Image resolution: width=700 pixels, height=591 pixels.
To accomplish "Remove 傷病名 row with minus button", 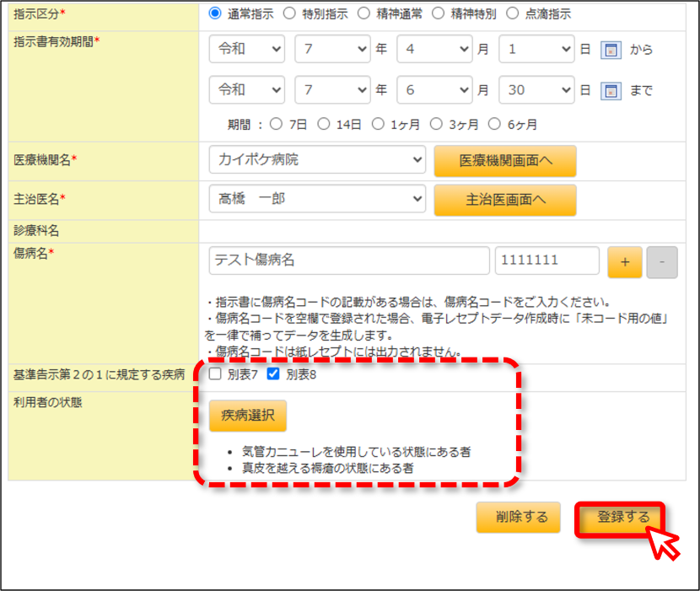I will pos(662,262).
